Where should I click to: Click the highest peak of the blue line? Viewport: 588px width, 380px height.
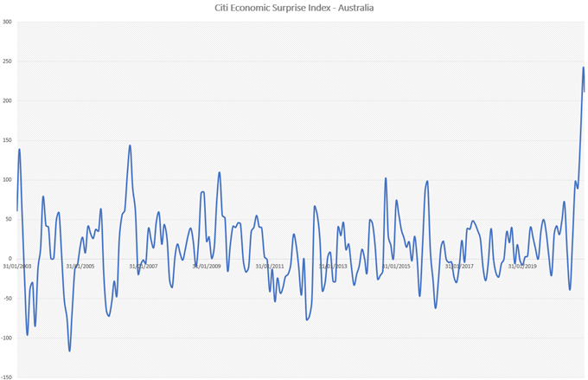click(x=583, y=68)
